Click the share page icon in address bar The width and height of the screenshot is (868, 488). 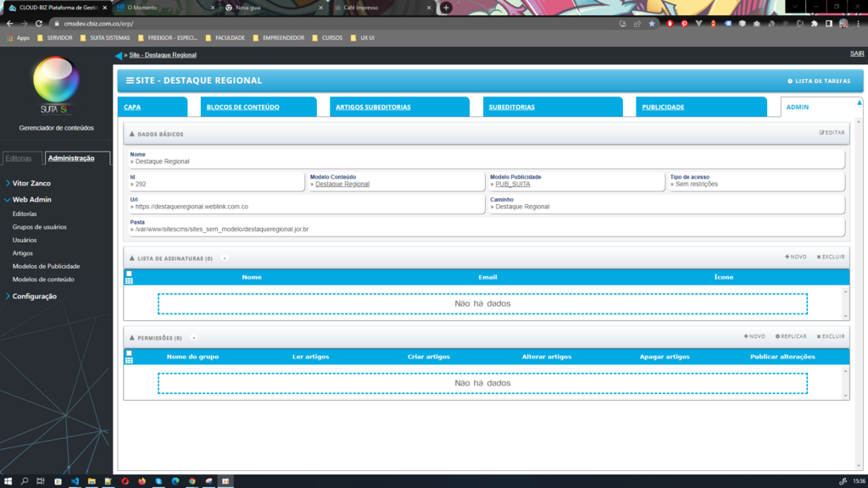(x=637, y=24)
